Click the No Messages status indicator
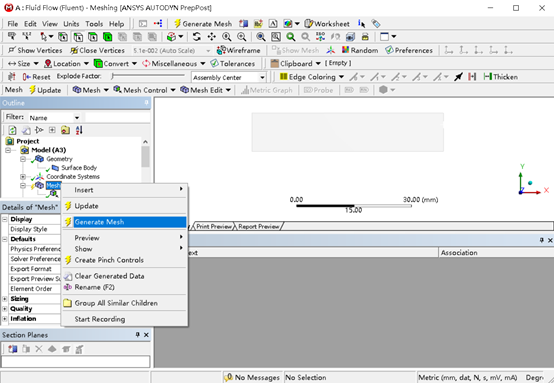554x383 pixels. click(252, 377)
